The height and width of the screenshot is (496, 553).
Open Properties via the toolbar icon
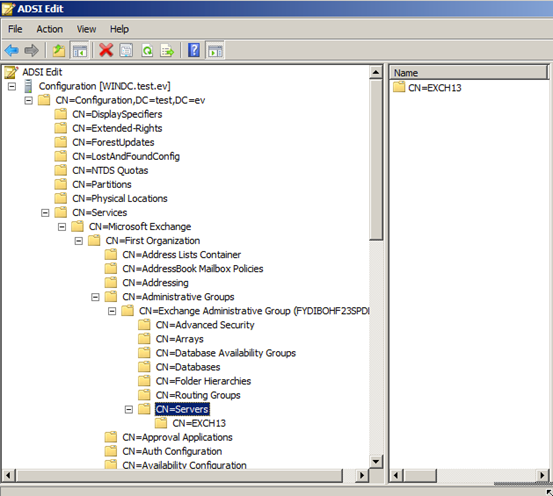126,50
